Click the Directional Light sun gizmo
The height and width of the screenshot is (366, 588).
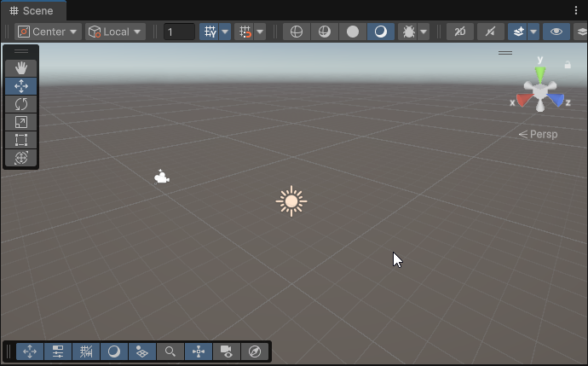coord(291,201)
